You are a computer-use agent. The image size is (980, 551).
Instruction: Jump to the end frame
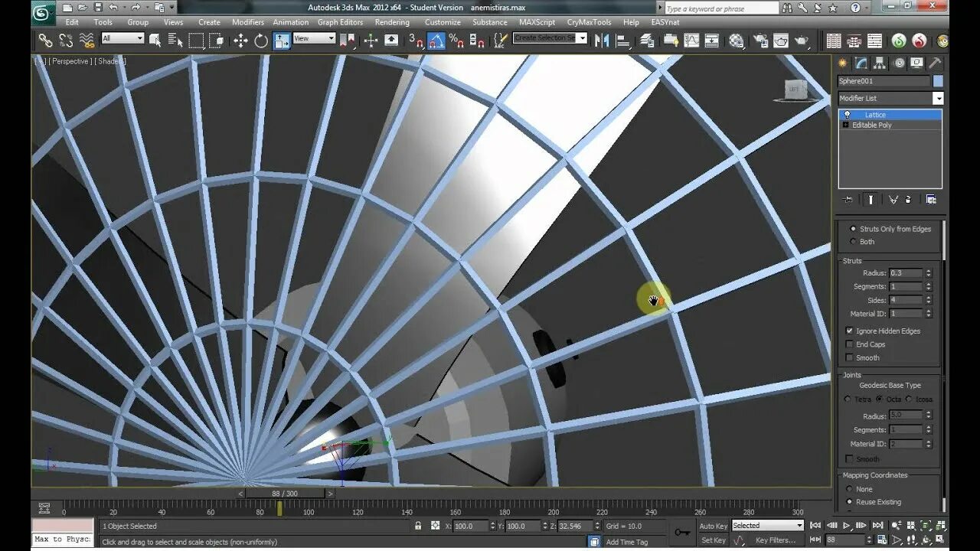pyautogui.click(x=877, y=526)
